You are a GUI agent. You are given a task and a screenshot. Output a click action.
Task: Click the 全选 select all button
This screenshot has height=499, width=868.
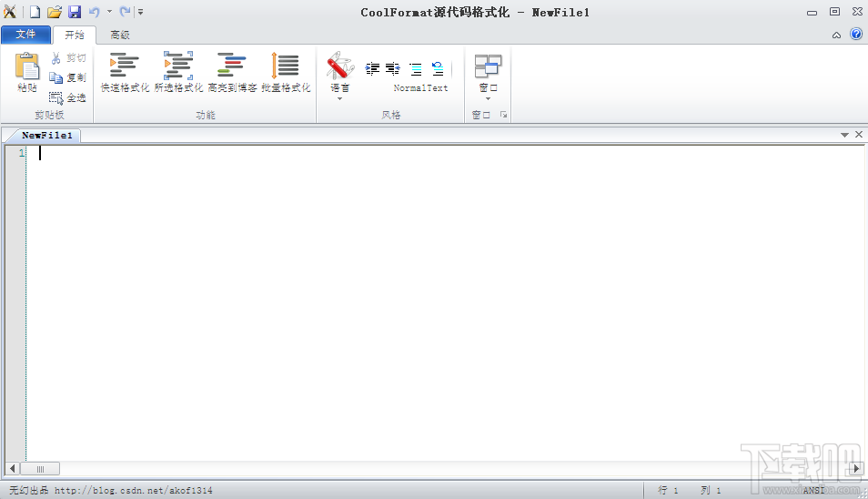tap(68, 97)
